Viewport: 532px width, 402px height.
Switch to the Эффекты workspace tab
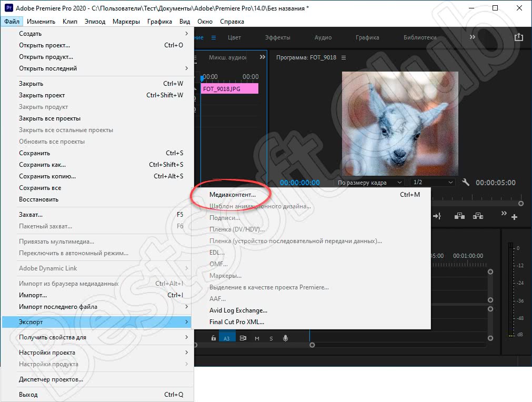[x=277, y=37]
